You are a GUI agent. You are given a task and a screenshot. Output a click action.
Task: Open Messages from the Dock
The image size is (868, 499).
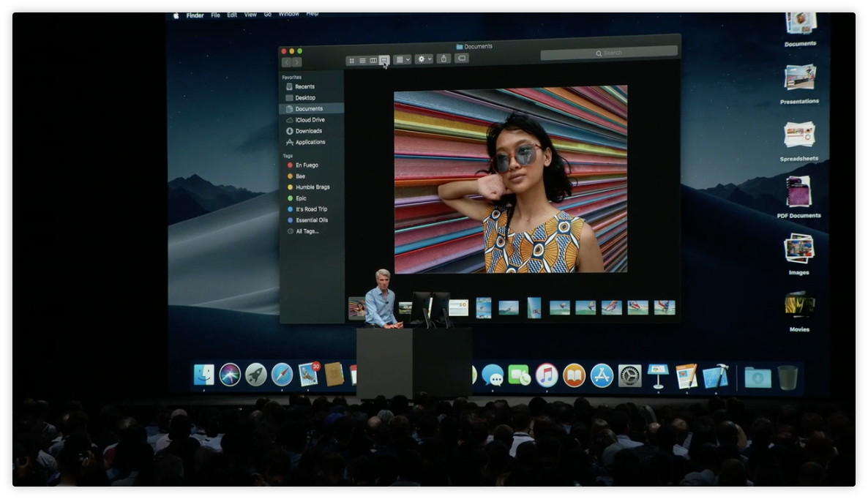(492, 375)
